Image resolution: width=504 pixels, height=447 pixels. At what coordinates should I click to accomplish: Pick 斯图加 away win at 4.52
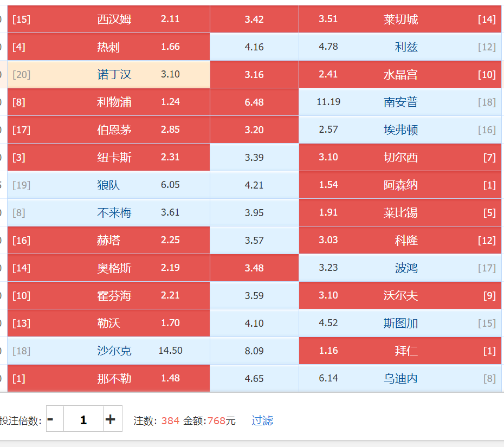[400, 323]
